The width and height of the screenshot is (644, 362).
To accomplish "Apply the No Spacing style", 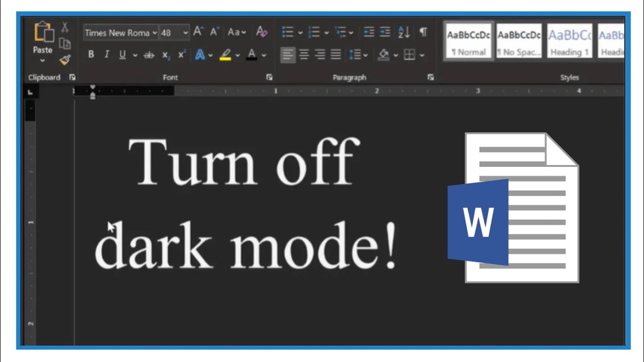I will click(x=519, y=40).
